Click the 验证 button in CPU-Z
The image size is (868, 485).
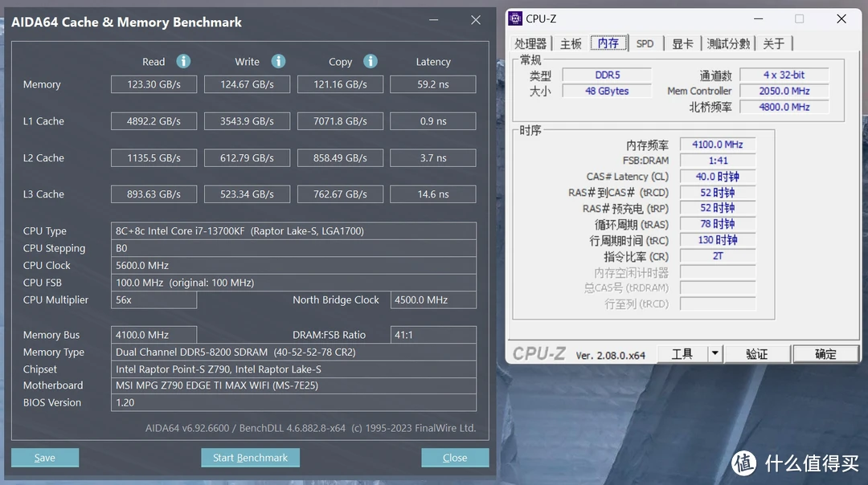[x=756, y=354]
